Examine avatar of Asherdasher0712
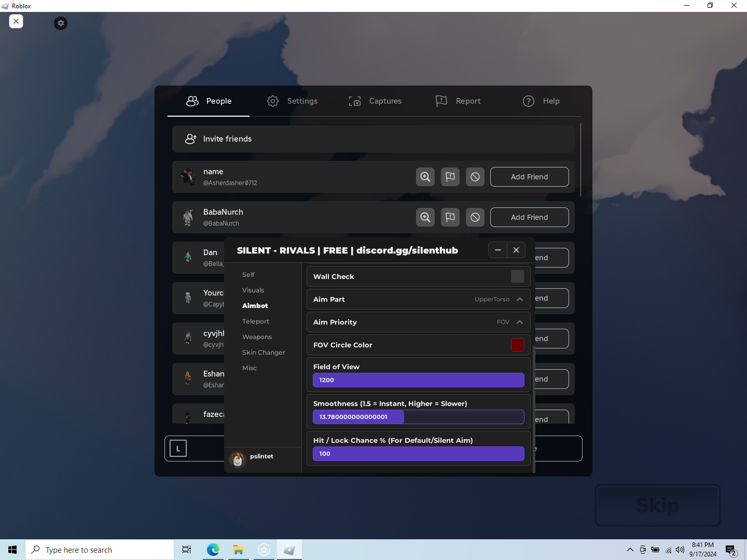The width and height of the screenshot is (747, 560). [425, 177]
